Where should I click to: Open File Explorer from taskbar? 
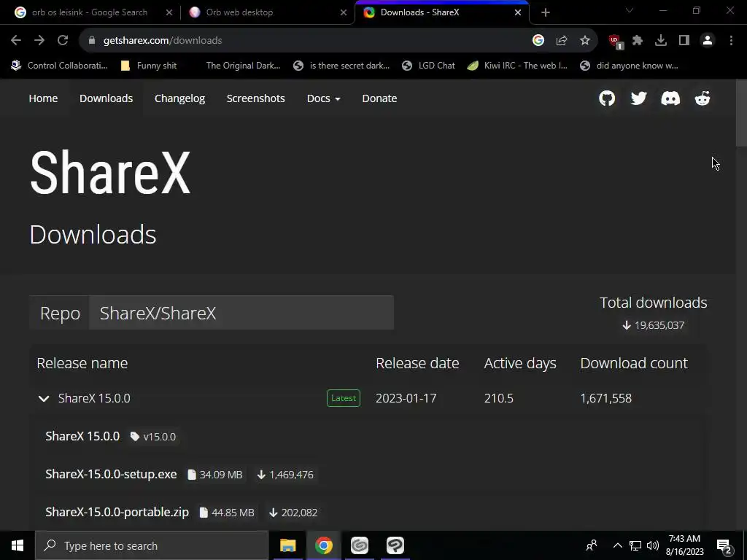pyautogui.click(x=287, y=545)
